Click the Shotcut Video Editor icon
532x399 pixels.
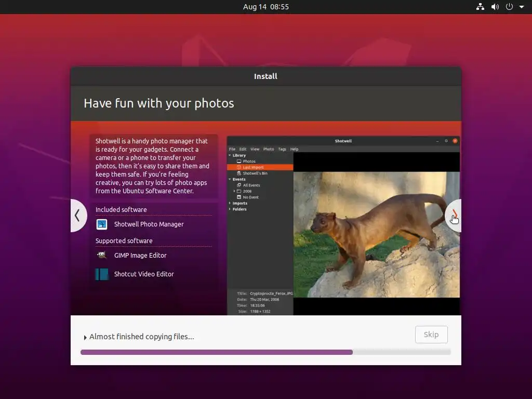102,274
